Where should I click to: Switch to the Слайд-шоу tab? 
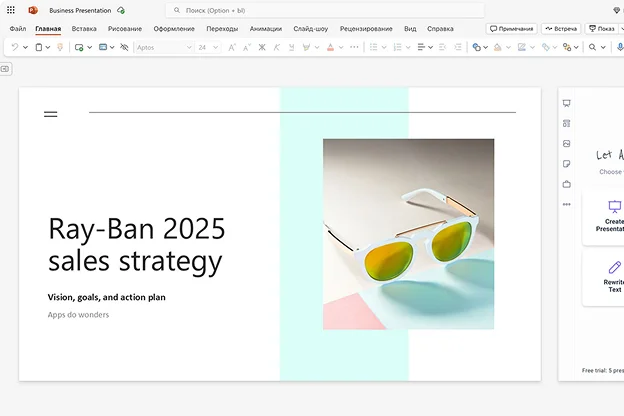pyautogui.click(x=311, y=29)
